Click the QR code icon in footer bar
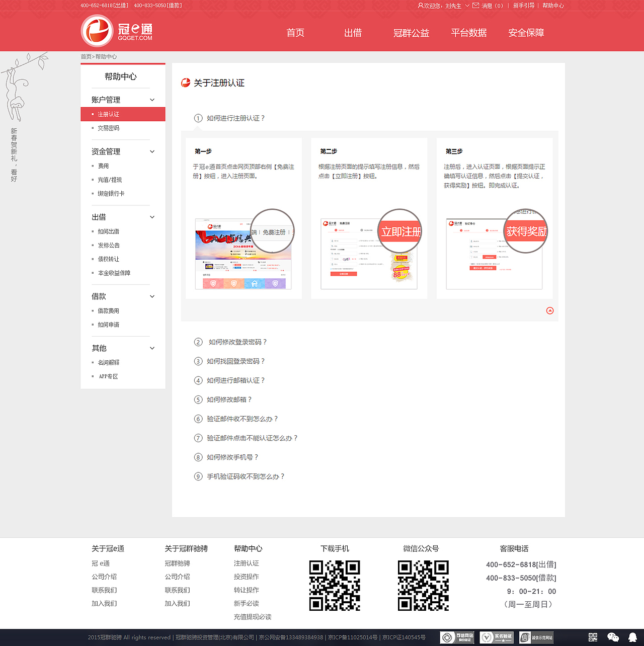Image resolution: width=644 pixels, height=646 pixels. click(x=593, y=637)
